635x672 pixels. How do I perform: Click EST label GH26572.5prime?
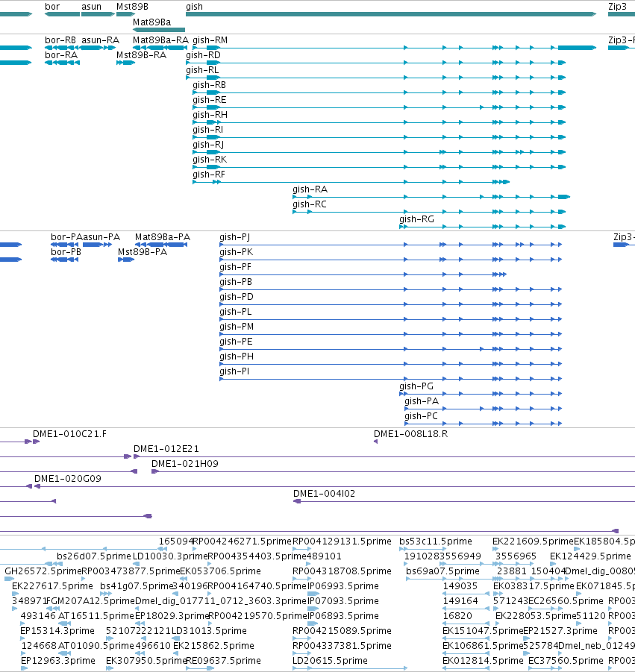43,572
